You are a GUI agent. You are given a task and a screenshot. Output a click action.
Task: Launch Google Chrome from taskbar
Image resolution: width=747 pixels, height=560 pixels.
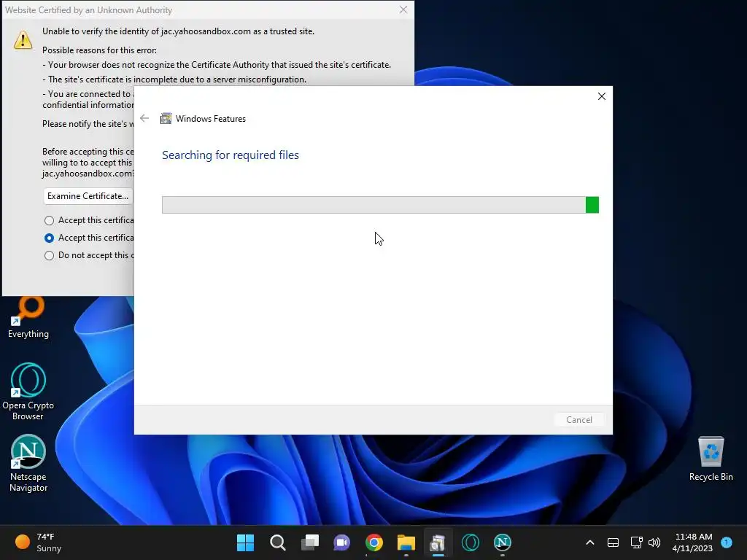pos(374,542)
